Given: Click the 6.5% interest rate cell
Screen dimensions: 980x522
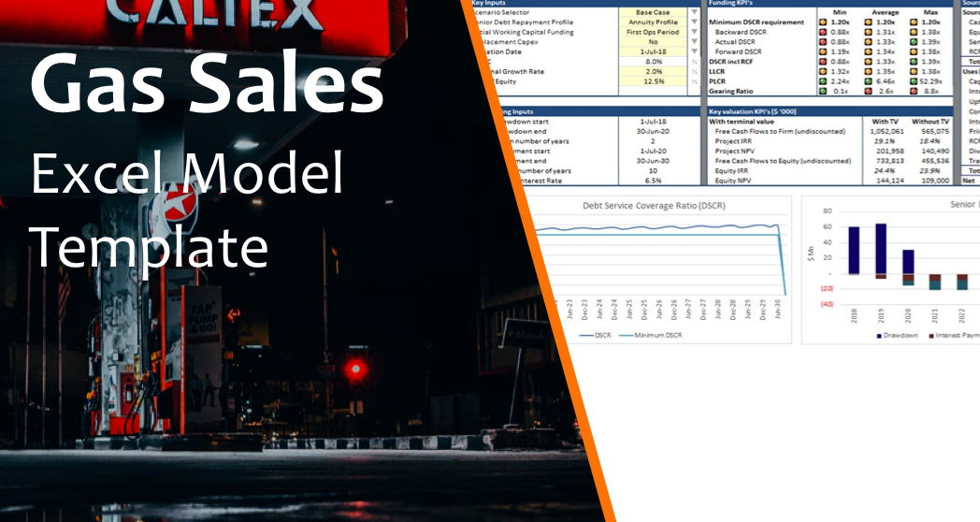Looking at the screenshot, I should click(653, 181).
